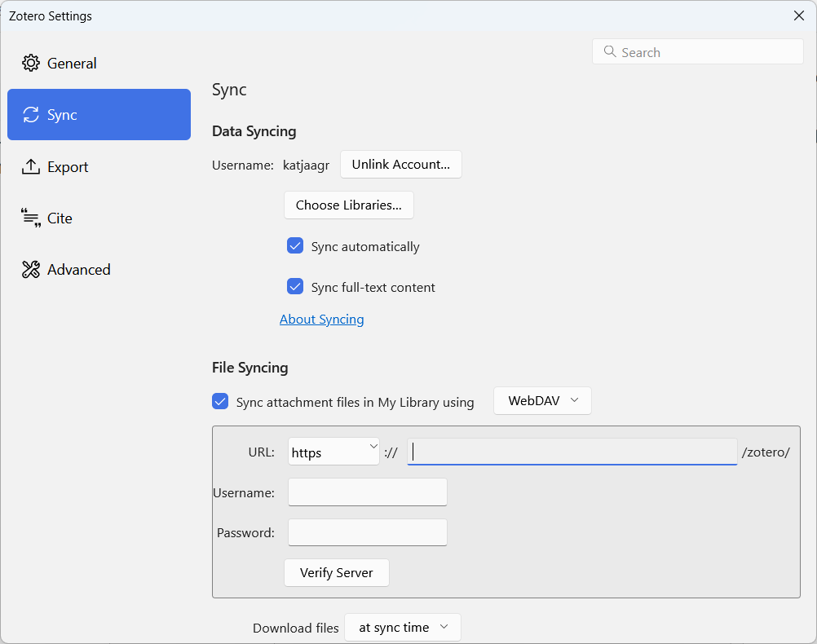Click Verify Server button
The image size is (817, 644).
coord(337,572)
